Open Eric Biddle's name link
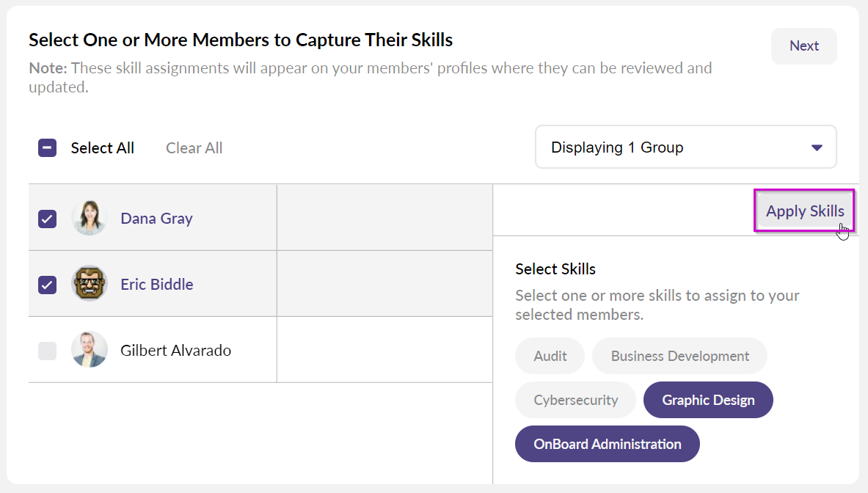The height and width of the screenshot is (493, 868). pyautogui.click(x=156, y=285)
